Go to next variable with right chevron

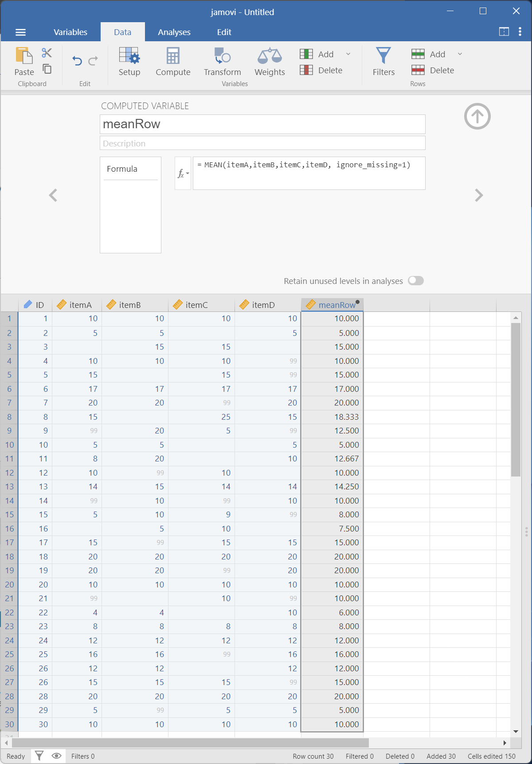point(479,195)
